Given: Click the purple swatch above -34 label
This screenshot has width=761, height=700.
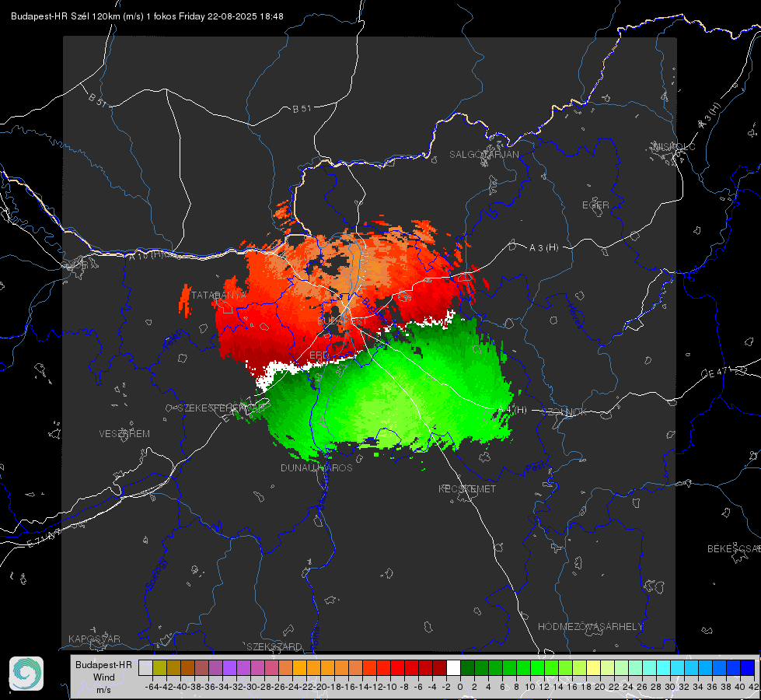Looking at the screenshot, I should click(229, 667).
